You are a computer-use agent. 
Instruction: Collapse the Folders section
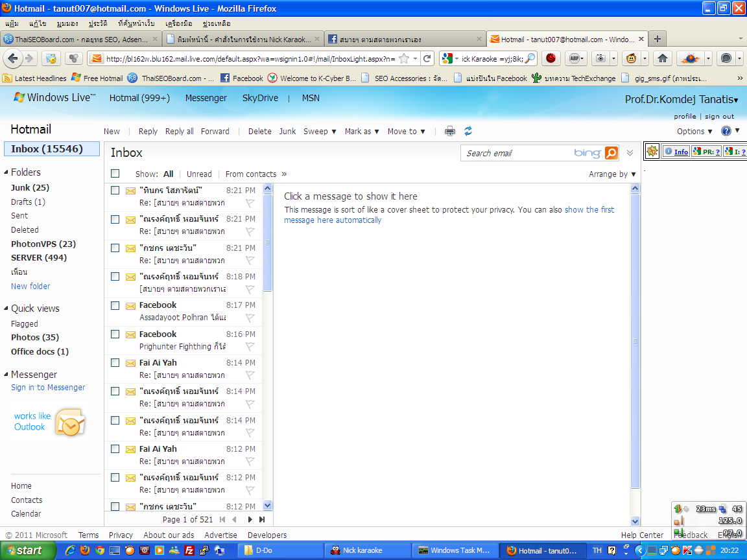click(6, 172)
